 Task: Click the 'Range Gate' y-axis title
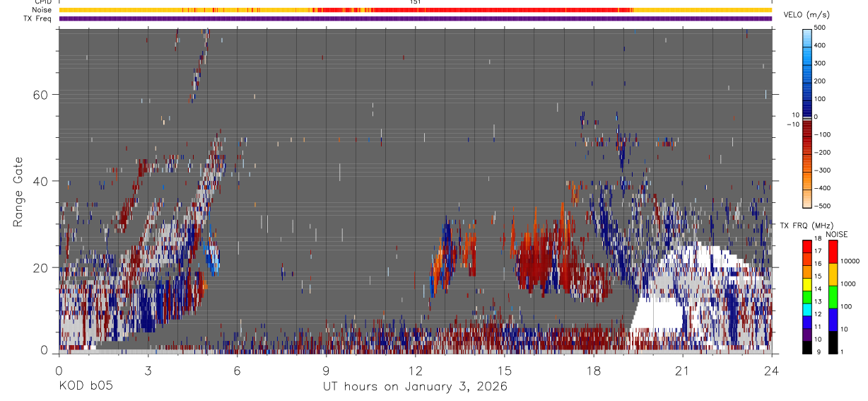pos(18,192)
